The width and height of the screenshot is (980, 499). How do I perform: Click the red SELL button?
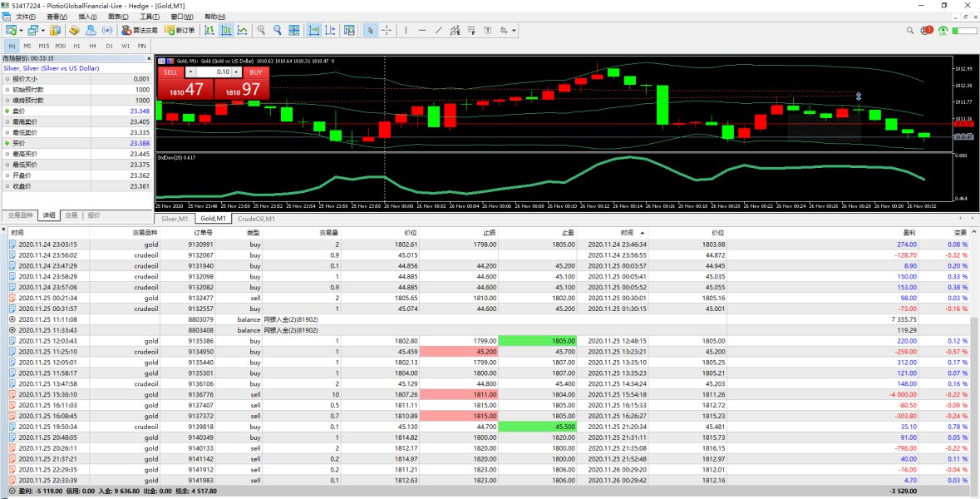click(170, 72)
